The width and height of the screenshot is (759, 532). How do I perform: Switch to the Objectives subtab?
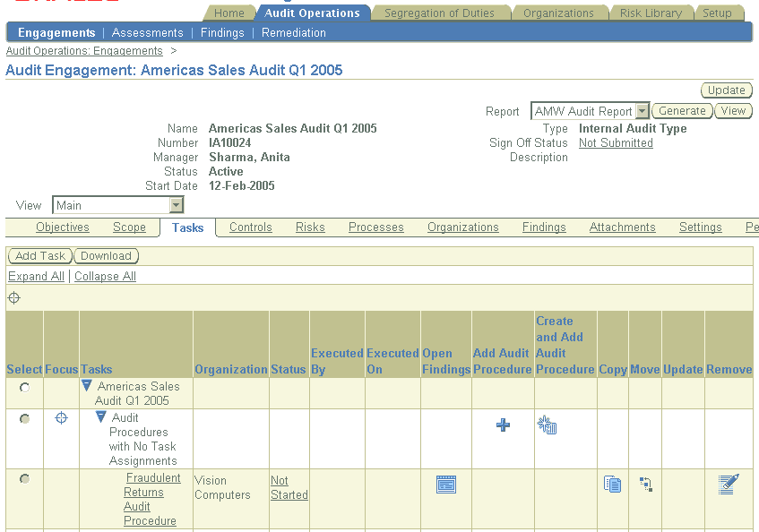tap(63, 227)
